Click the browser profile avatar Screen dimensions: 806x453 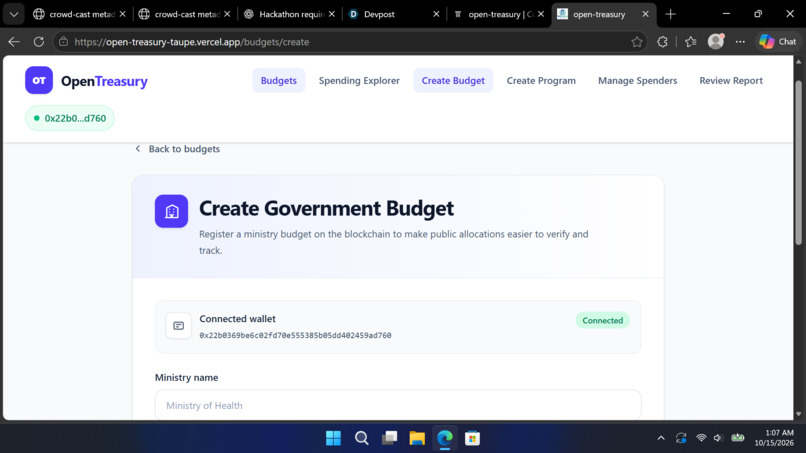click(716, 42)
